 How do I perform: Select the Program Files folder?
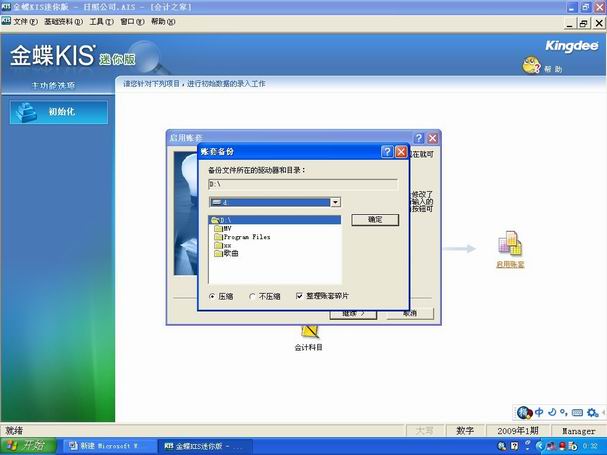click(242, 237)
